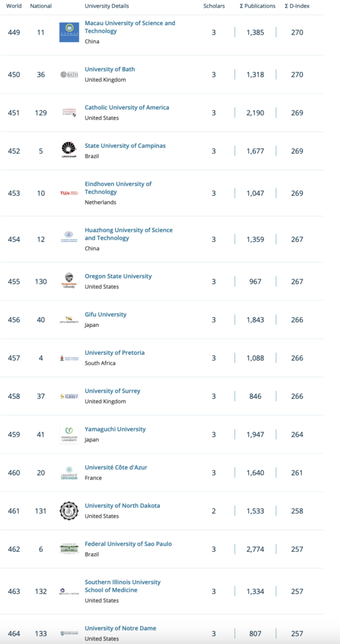This screenshot has height=644, width=340.
Task: Open the University of Notre Dame link
Action: pos(120,628)
